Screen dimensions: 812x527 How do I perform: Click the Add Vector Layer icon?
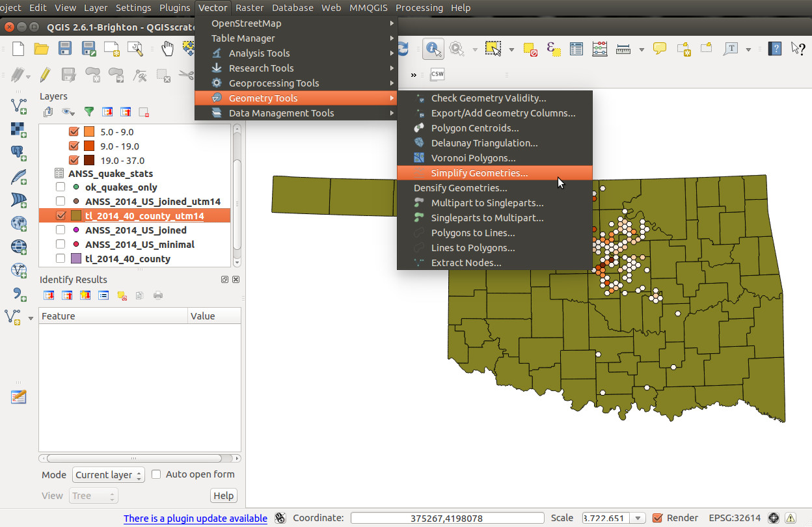[19, 106]
